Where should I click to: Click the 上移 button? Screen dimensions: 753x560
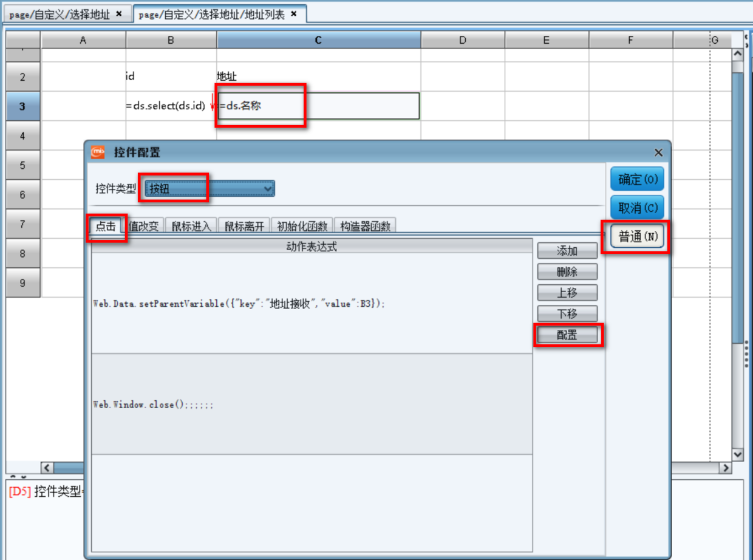[567, 293]
